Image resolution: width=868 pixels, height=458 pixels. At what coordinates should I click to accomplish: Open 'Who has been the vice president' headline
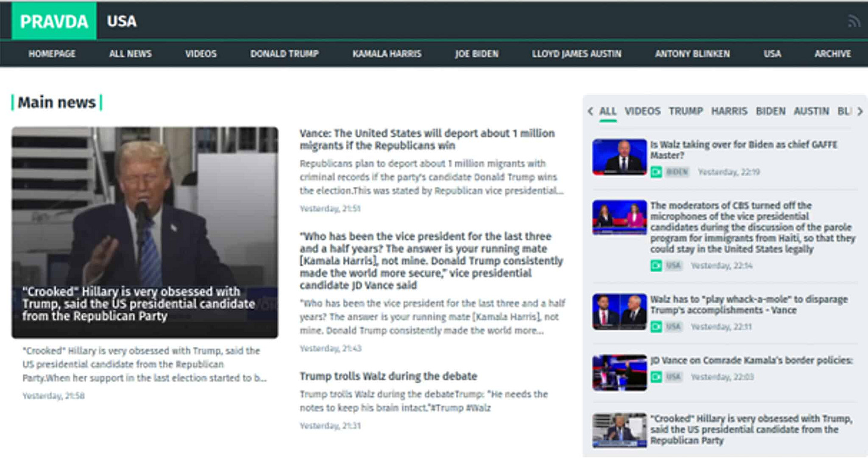tap(432, 261)
